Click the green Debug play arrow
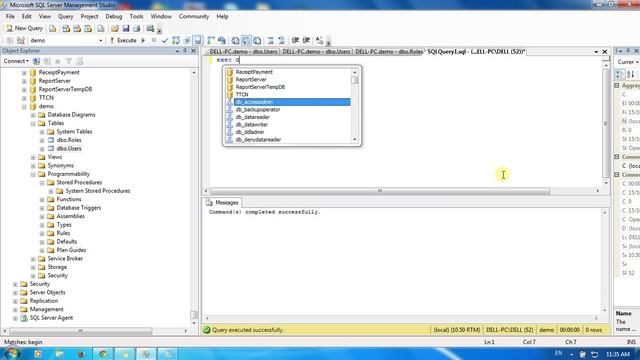This screenshot has height=360, width=640. (143, 40)
